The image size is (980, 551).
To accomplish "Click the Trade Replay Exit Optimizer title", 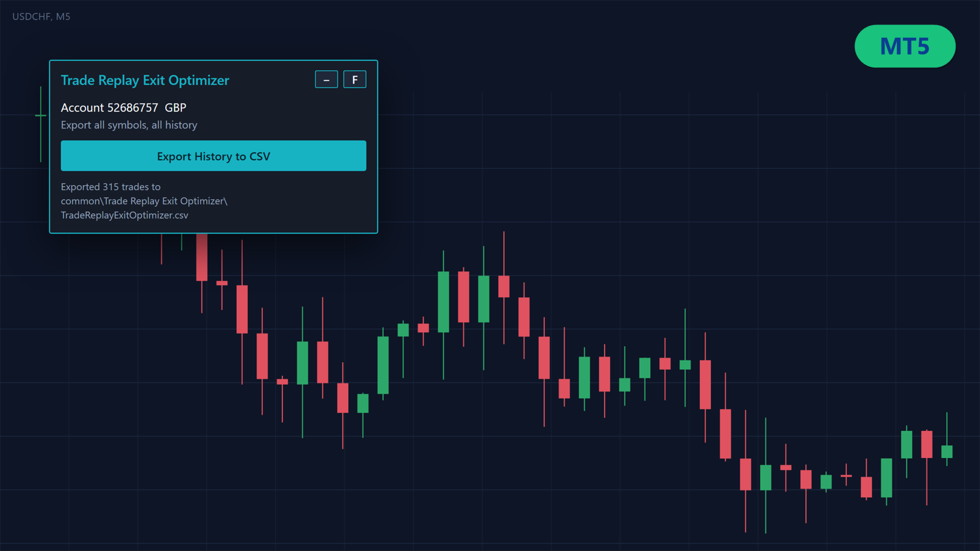I will click(x=145, y=80).
